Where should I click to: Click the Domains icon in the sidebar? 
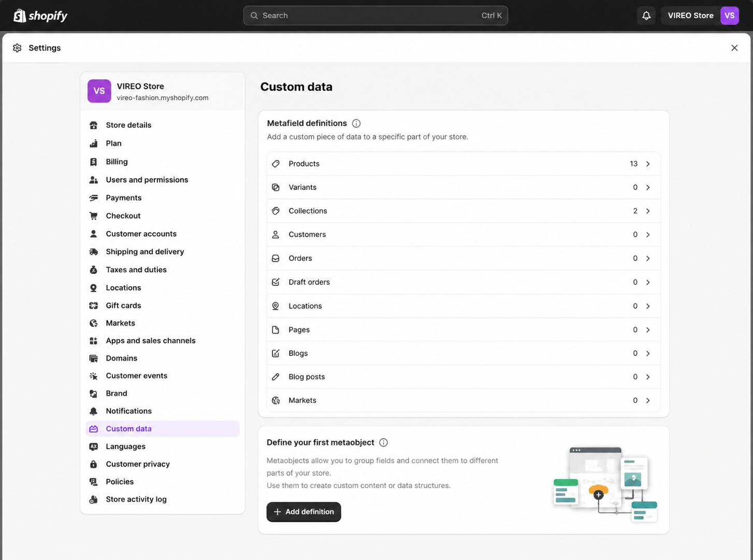tap(93, 358)
